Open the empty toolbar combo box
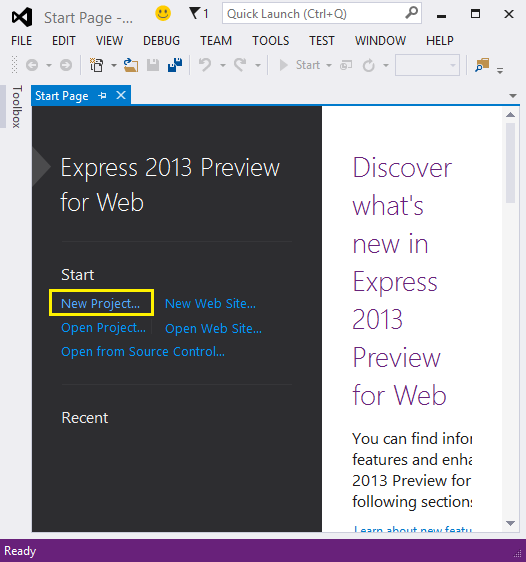Image resolution: width=526 pixels, height=562 pixels. click(x=427, y=65)
